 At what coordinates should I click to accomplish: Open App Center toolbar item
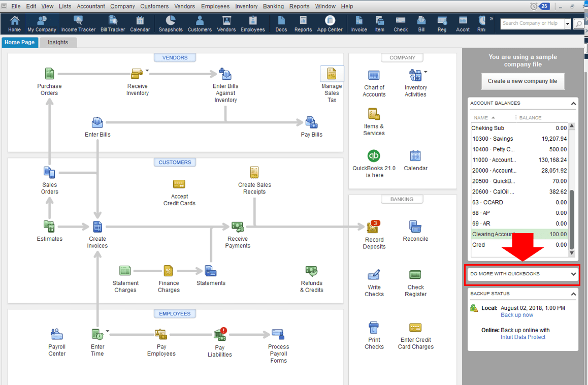(x=330, y=24)
